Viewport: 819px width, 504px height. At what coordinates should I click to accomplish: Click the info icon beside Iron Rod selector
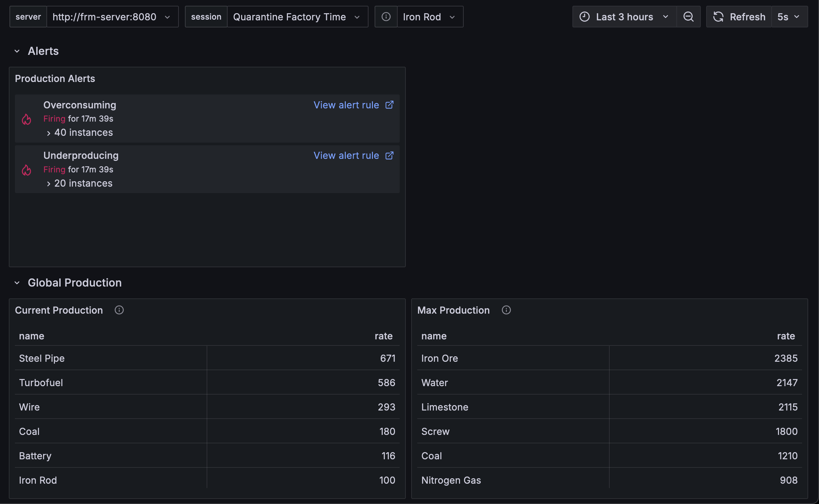[x=386, y=17]
